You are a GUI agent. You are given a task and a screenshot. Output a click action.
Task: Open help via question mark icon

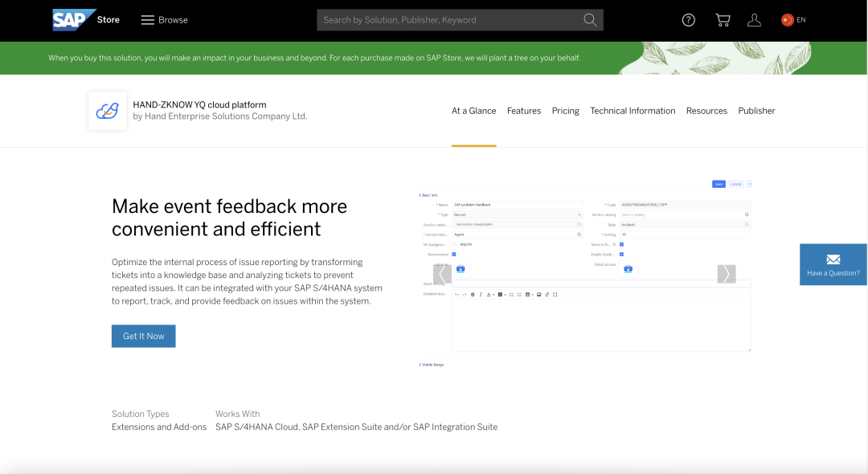pyautogui.click(x=689, y=20)
